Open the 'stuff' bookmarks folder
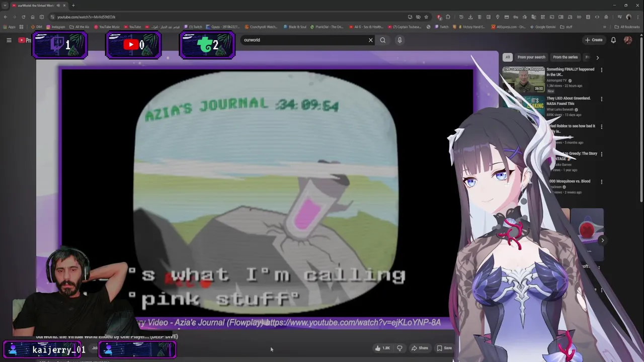Viewport: 644px width, 362px height. (x=567, y=27)
